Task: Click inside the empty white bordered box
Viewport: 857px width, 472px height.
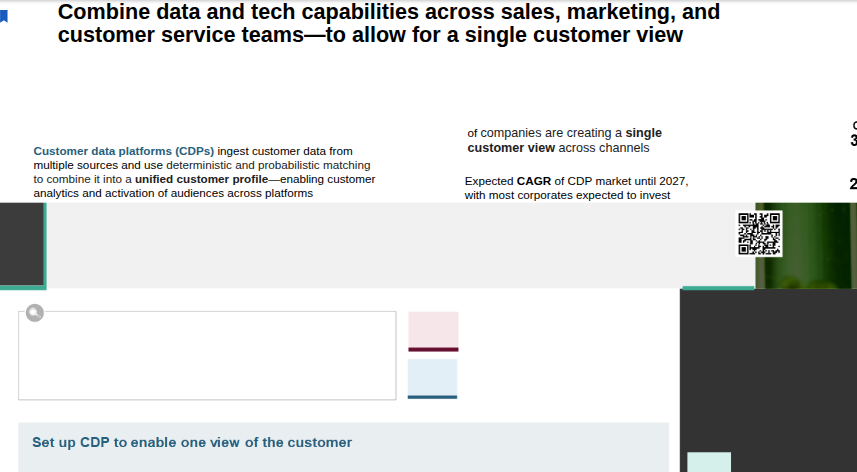Action: pyautogui.click(x=207, y=356)
